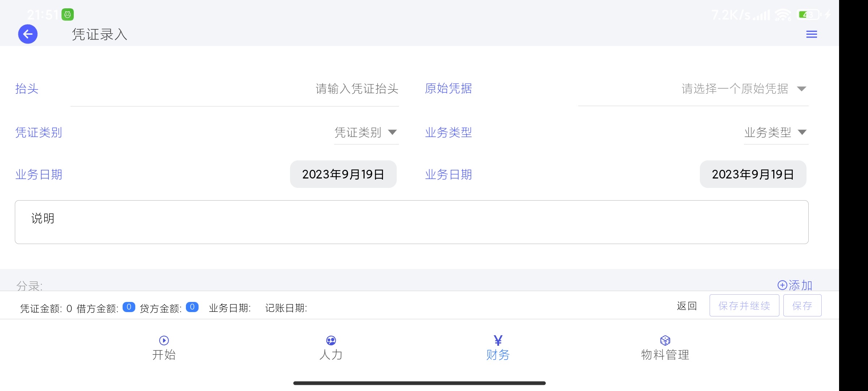Screen dimensions: 868x391
Task: Tap the 财务 yen icon
Action: tap(498, 340)
